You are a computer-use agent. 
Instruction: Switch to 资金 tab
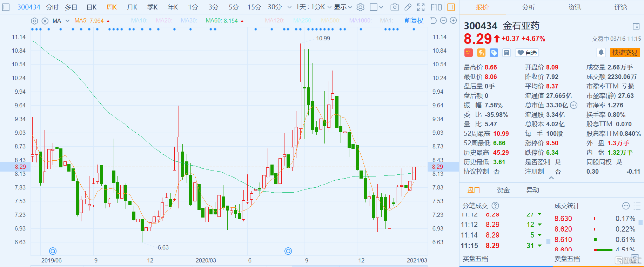point(503,190)
